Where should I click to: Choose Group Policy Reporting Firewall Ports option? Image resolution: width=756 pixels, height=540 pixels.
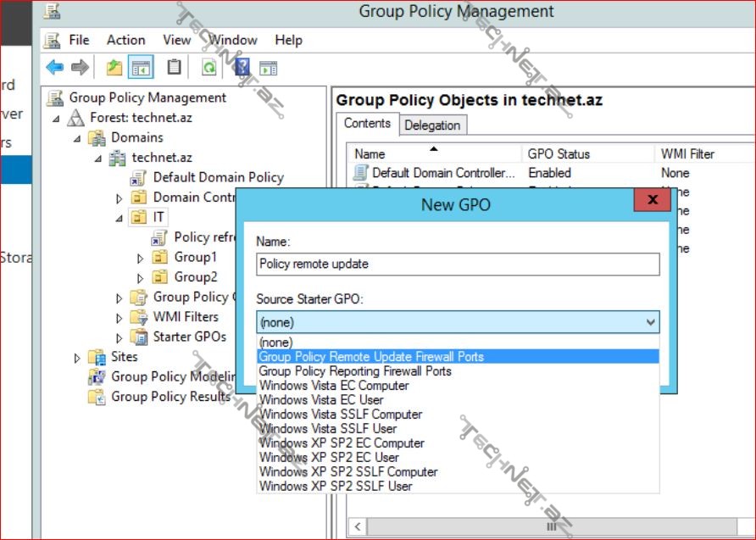pos(355,371)
